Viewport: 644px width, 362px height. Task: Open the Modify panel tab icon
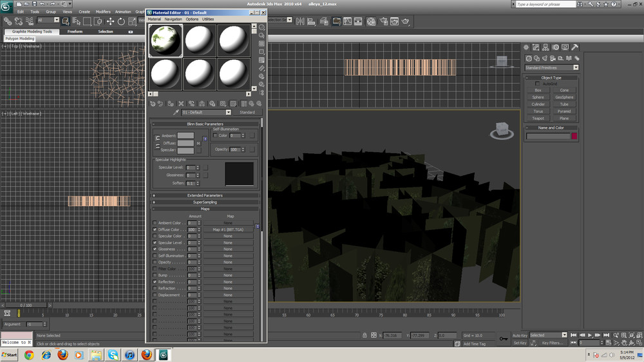tap(536, 47)
